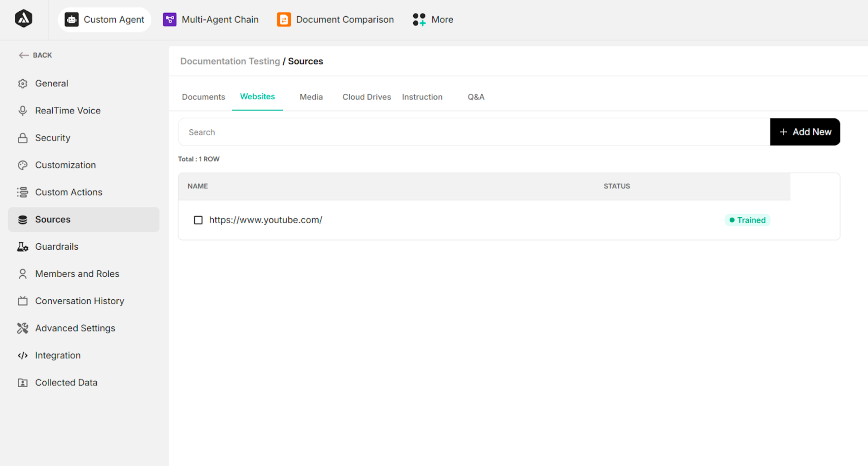Open Conversation History in the sidebar
This screenshot has height=466, width=868.
click(x=80, y=301)
